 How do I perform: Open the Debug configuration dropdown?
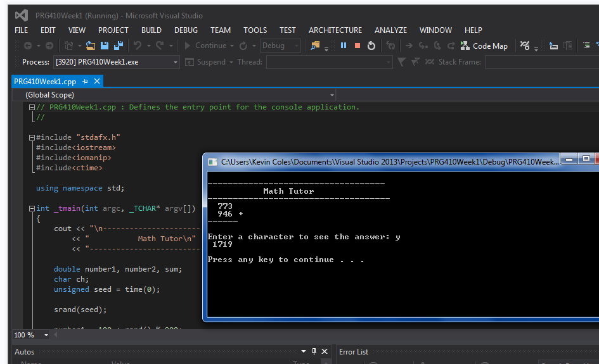[280, 46]
